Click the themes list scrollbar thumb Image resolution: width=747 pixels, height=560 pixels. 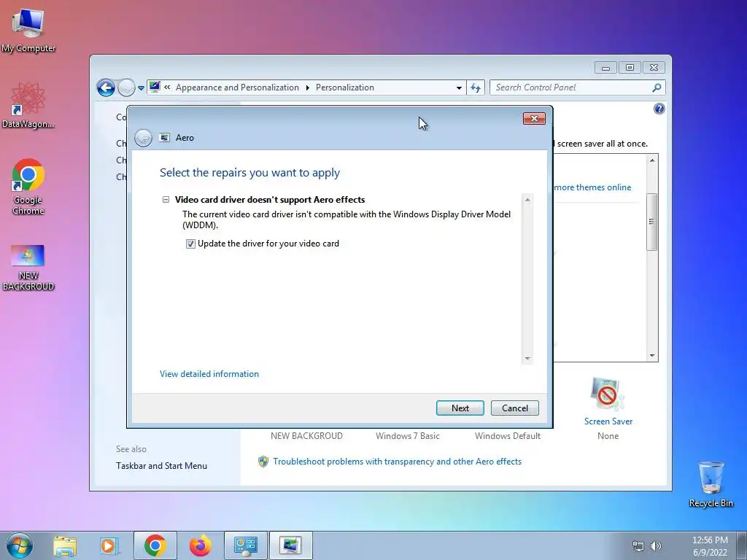[651, 222]
